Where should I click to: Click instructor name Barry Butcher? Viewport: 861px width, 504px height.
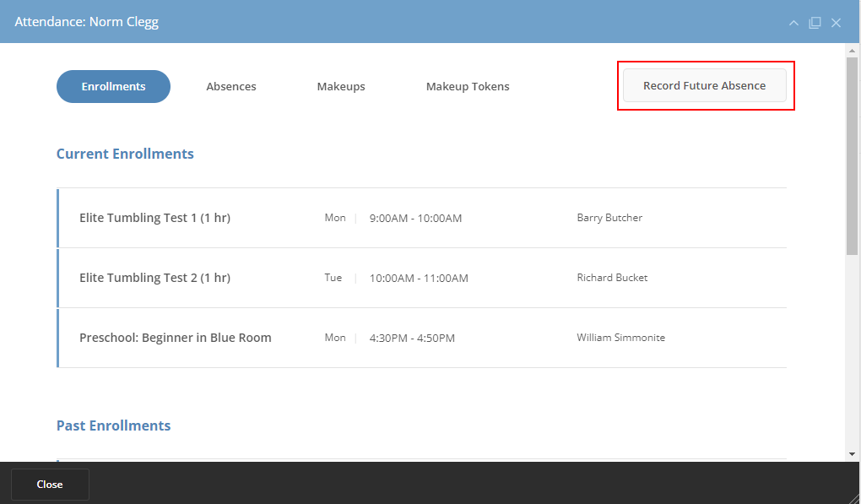609,218
